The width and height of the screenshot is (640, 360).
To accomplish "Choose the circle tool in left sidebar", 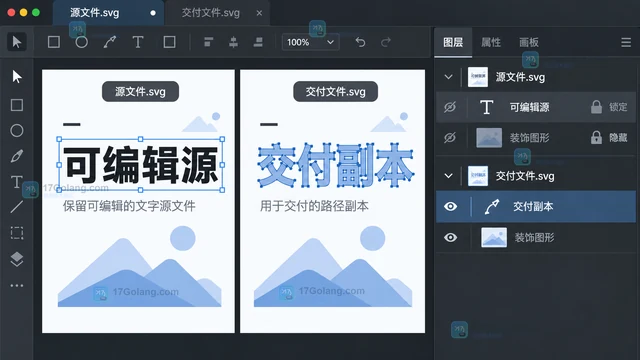I will 17,131.
